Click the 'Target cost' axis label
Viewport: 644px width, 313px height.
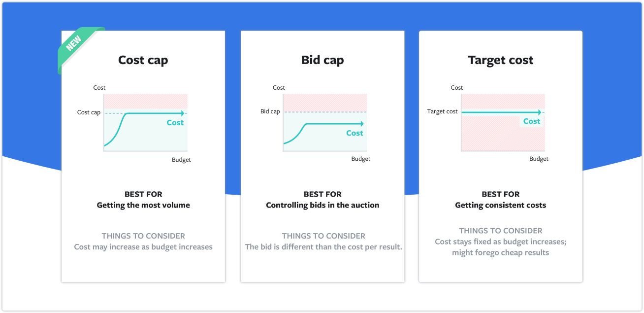(x=442, y=111)
